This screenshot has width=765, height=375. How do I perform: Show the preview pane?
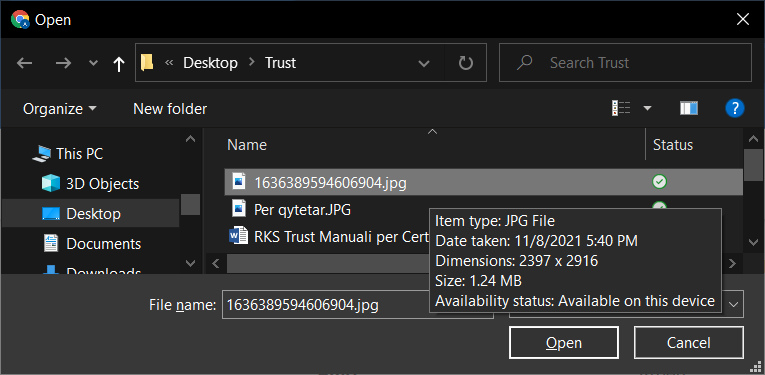[689, 108]
